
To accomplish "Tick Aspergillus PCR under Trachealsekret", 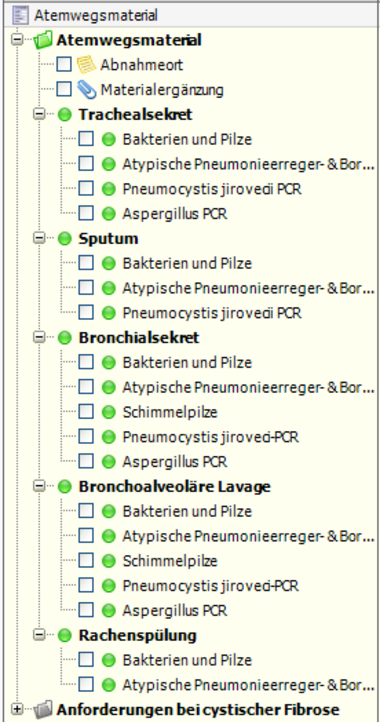I will tap(86, 214).
